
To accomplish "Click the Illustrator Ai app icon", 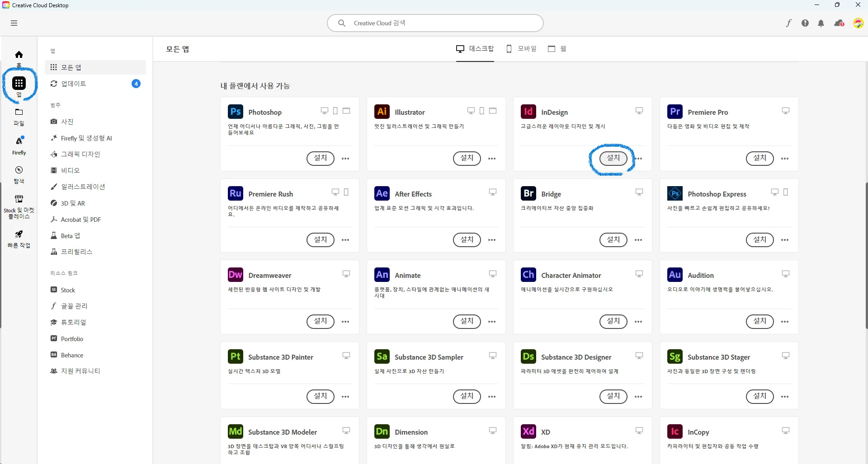I will pos(382,112).
